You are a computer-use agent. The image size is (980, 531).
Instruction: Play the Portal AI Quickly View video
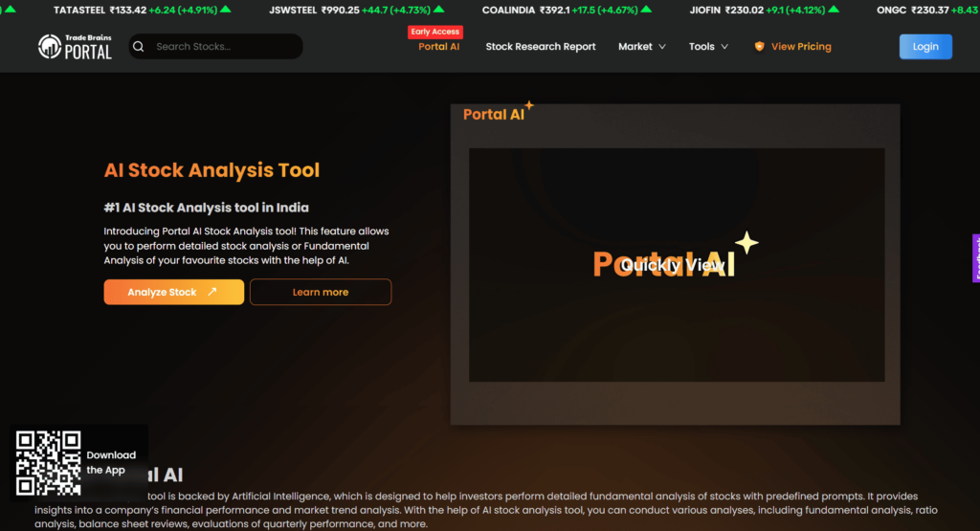[x=677, y=265]
